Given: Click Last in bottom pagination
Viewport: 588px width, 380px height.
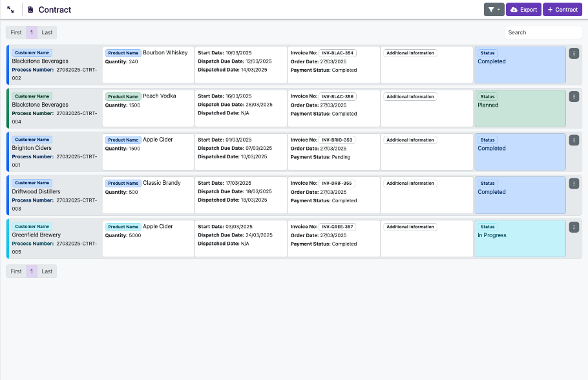Looking at the screenshot, I should (x=47, y=271).
